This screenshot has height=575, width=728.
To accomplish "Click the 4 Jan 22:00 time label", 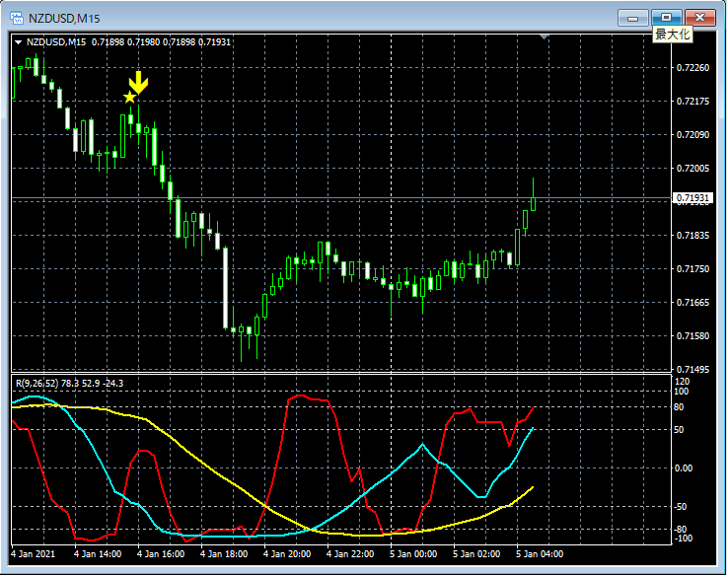I will click(x=350, y=554).
